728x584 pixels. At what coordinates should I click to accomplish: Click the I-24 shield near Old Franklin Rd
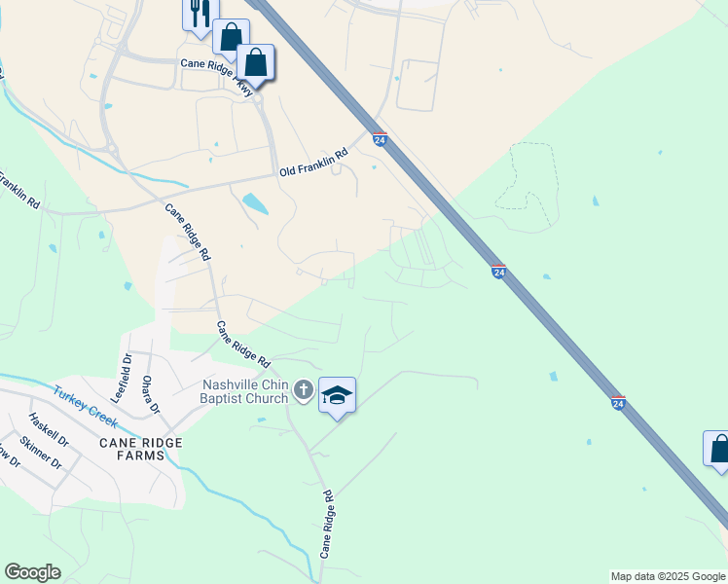point(380,139)
